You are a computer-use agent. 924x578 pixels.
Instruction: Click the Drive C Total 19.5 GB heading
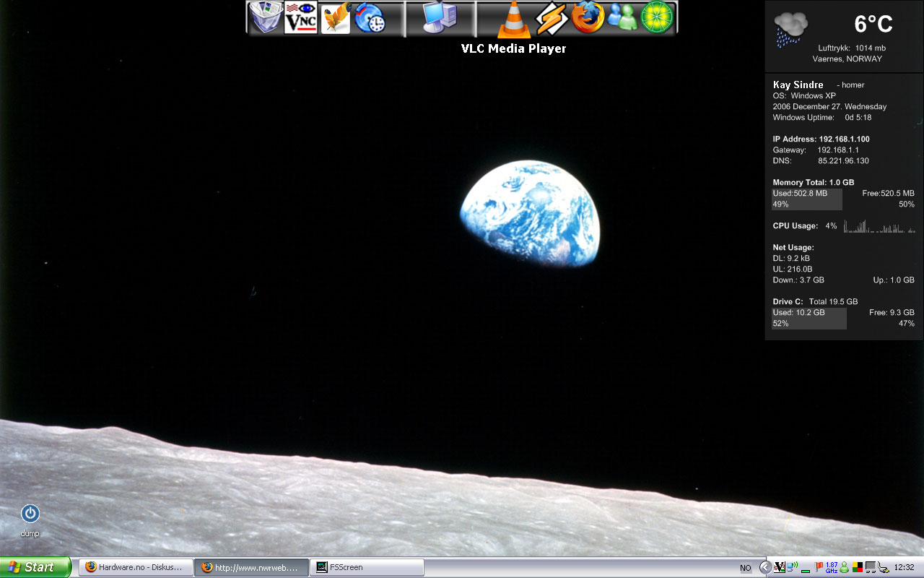[815, 301]
